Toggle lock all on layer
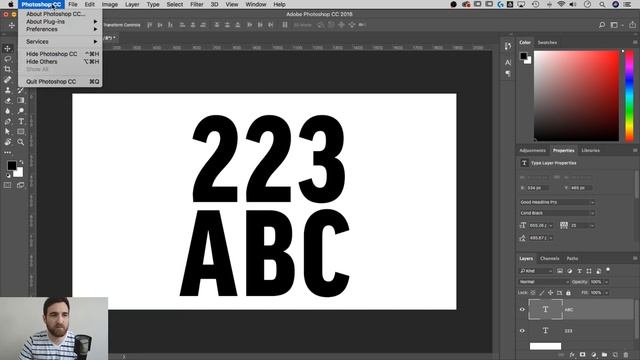This screenshot has width=640, height=360. coord(568,293)
